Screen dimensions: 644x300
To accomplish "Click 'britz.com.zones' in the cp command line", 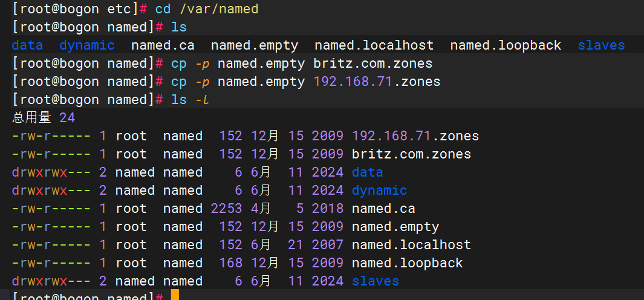I will 373,64.
